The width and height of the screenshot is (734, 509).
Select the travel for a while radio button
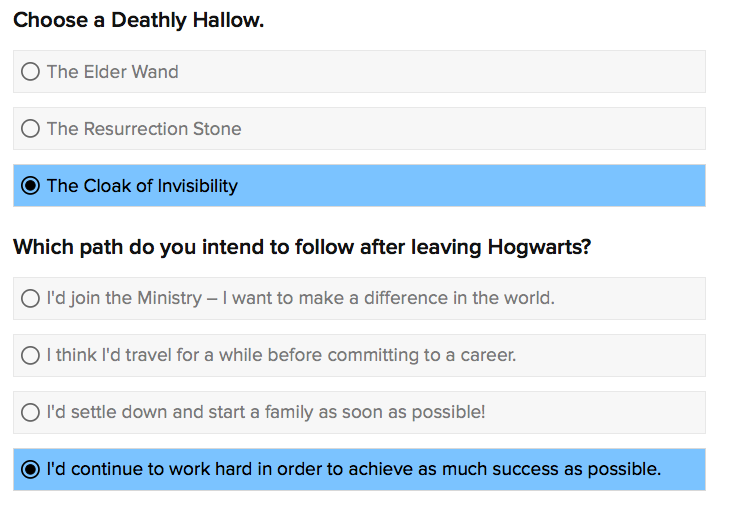[31, 355]
